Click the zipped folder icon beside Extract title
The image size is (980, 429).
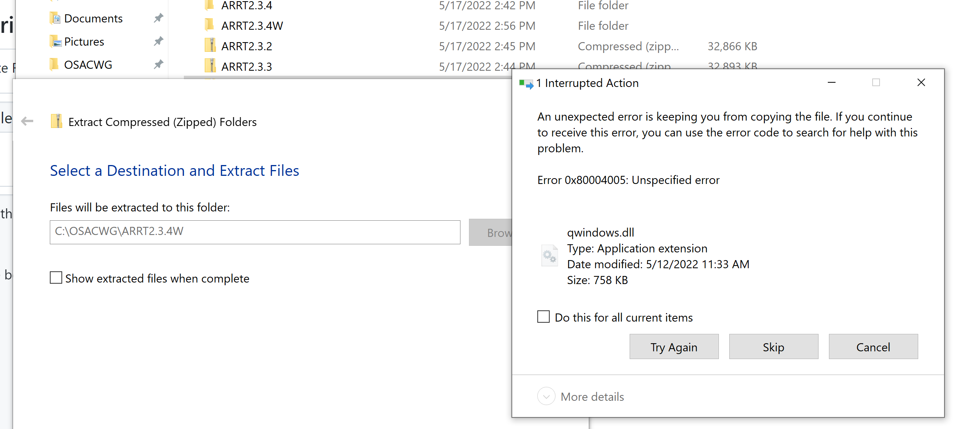pyautogui.click(x=57, y=121)
